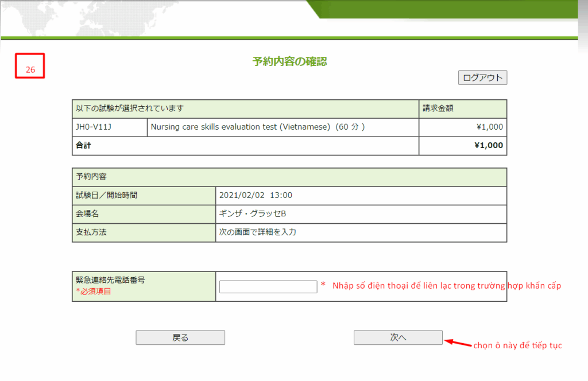Click the 合計 total row label
Screen dimensions: 588x381
tap(83, 146)
